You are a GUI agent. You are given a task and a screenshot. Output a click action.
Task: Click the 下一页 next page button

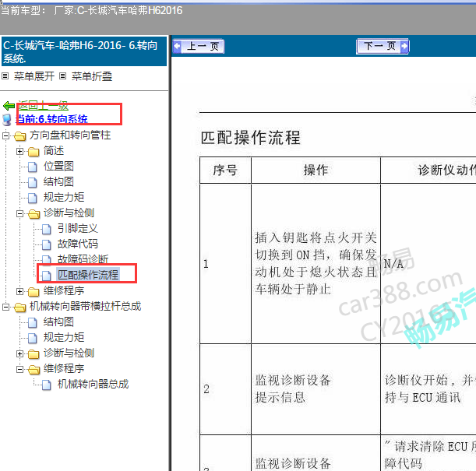pos(383,47)
